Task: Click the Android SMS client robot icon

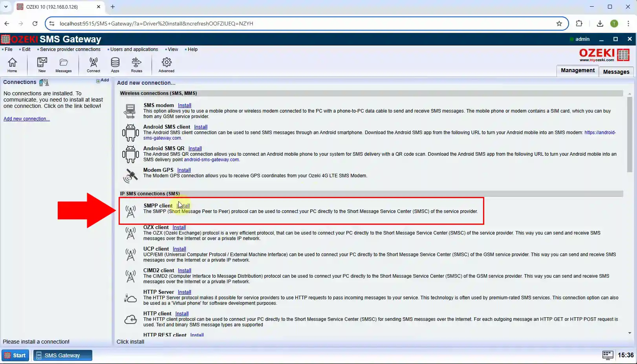Action: click(x=130, y=133)
